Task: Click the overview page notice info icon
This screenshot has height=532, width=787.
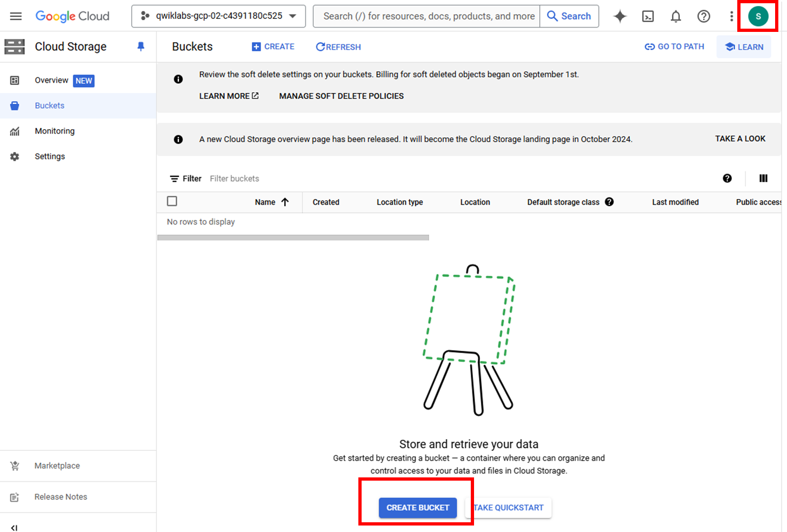Action: point(178,139)
